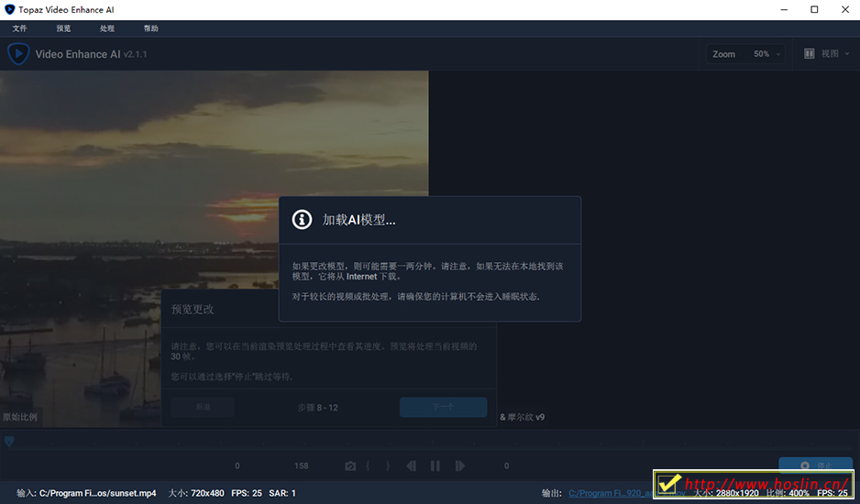
Task: Click the 大小: 720x480 status text
Action: [196, 493]
